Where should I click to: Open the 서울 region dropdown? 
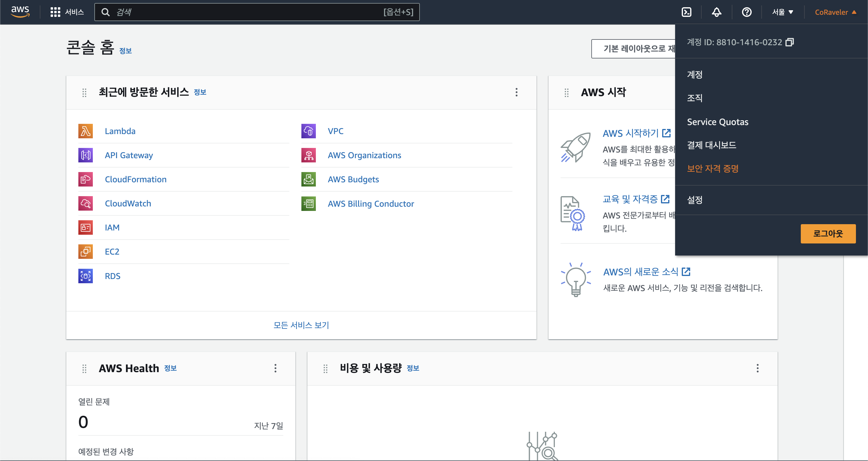pos(783,12)
